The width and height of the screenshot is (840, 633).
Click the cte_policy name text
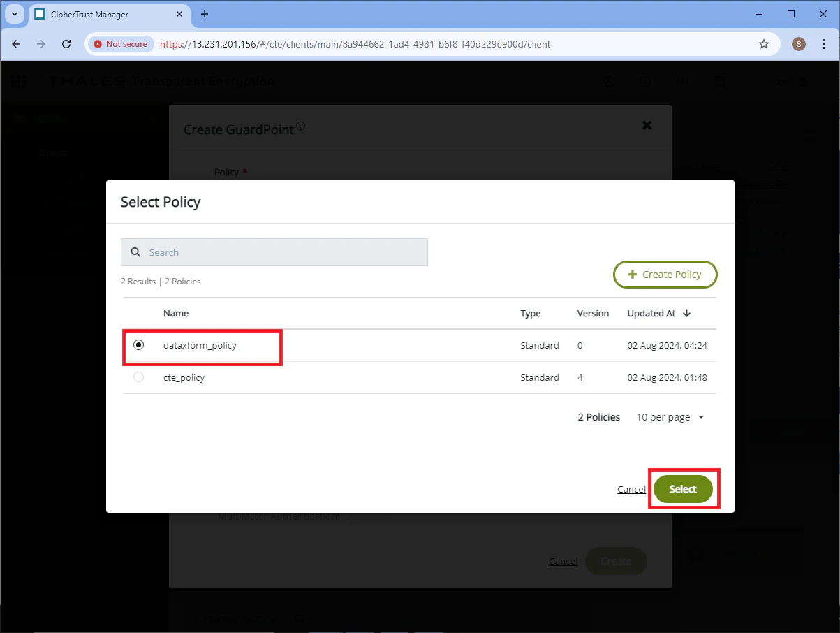point(184,377)
